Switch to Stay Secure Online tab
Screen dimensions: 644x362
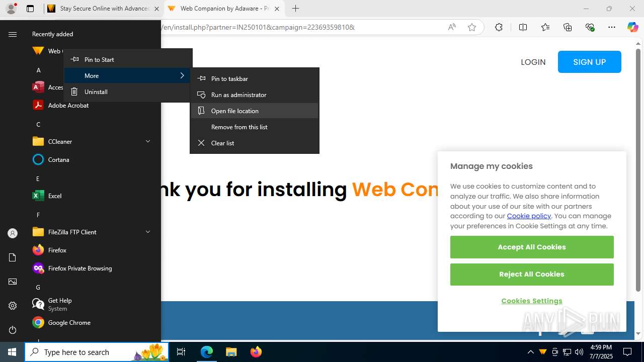pyautogui.click(x=103, y=9)
